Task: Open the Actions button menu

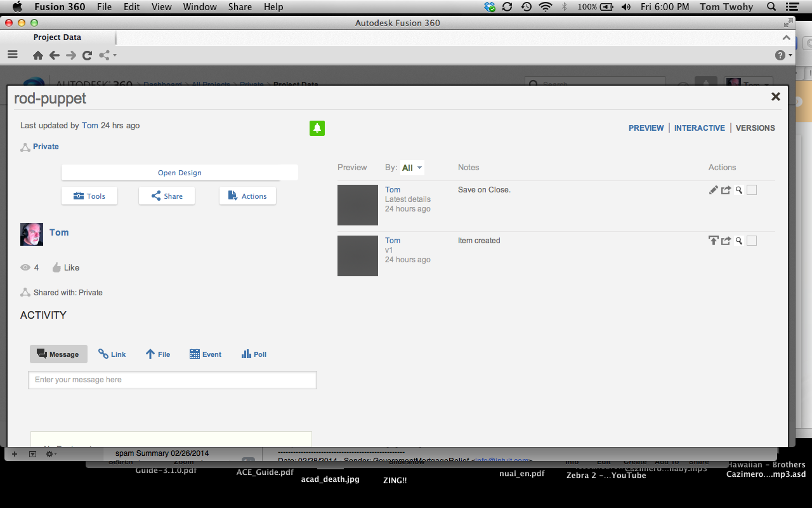Action: click(x=247, y=196)
